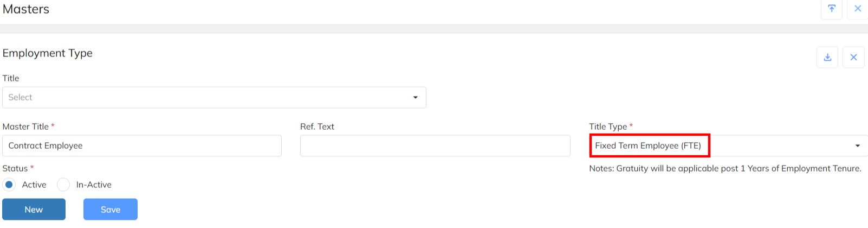868x228 pixels.
Task: Click the download icon beside Employment Type
Action: (827, 57)
